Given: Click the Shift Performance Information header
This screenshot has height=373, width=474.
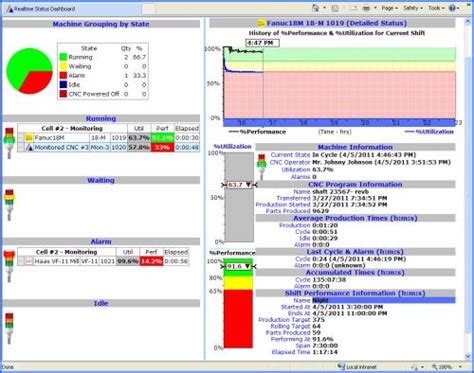Looking at the screenshot, I should coord(355,293).
